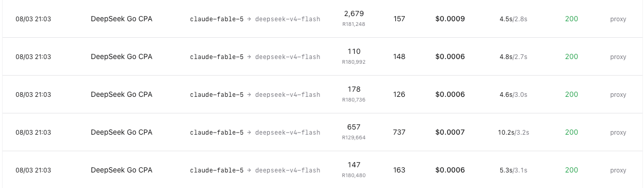Viewport: 644px width, 188px height.
Task: Select the R180,480 value
Action: click(354, 175)
